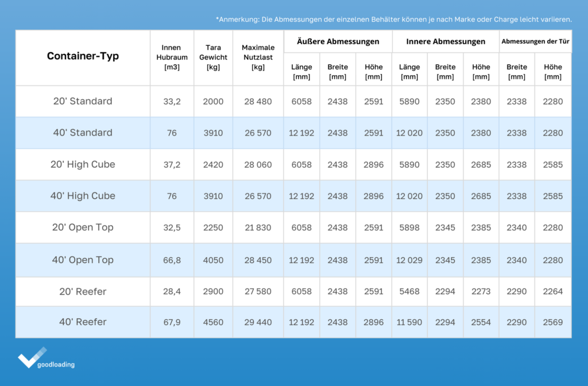
Task: Click the Hubraum value 28,4
Action: coord(172,291)
